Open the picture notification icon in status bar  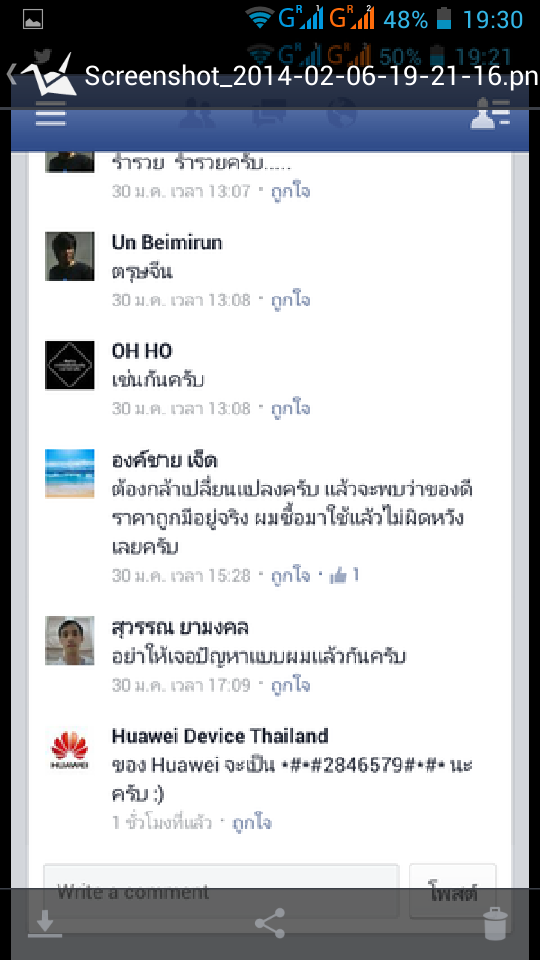(x=32, y=19)
